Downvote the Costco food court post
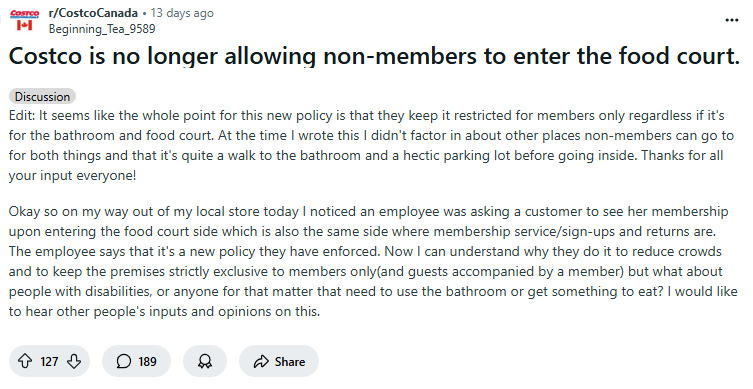 tap(73, 361)
